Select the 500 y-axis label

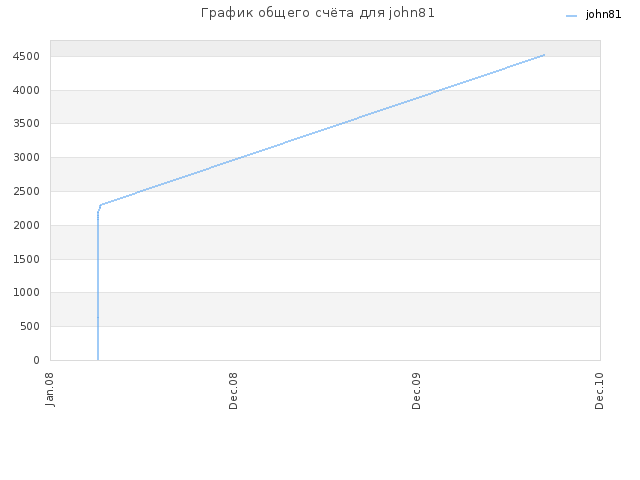click(30, 327)
